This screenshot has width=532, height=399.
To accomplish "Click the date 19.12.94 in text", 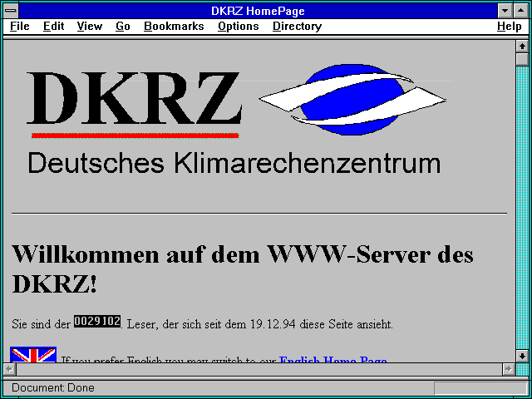I will (273, 324).
